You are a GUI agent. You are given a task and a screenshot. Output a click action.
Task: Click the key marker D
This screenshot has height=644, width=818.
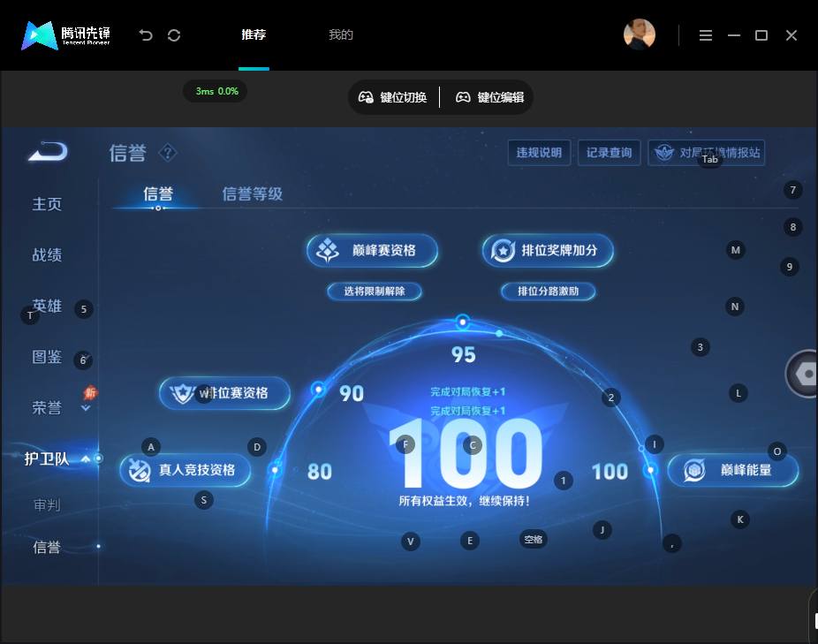tap(257, 447)
